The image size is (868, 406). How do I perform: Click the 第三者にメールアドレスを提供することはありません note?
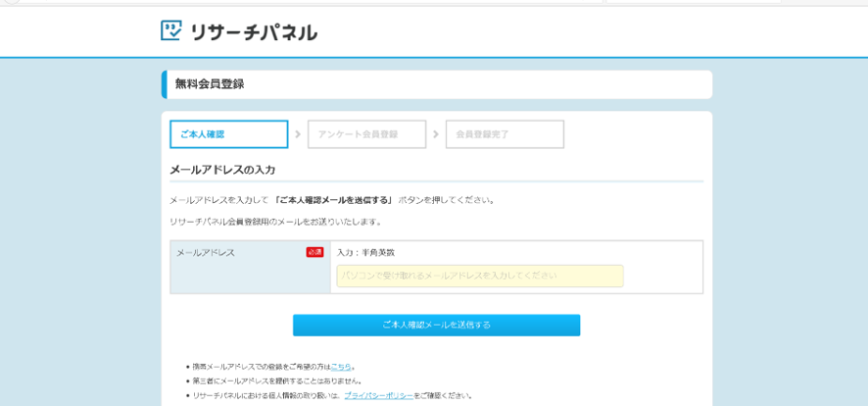point(277,381)
